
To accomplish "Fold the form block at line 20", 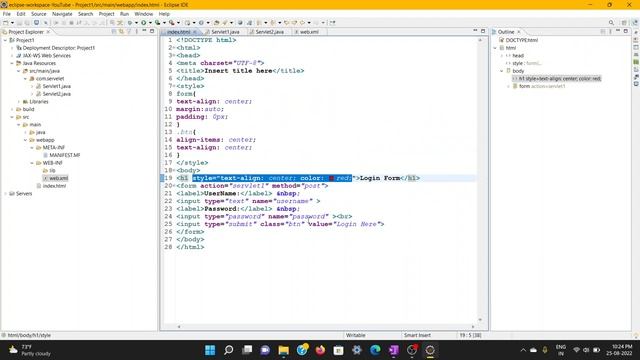I will pos(174,186).
